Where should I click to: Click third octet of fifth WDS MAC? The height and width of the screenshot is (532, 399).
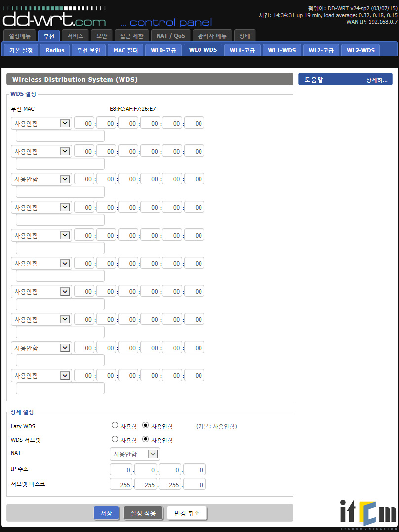pos(128,235)
